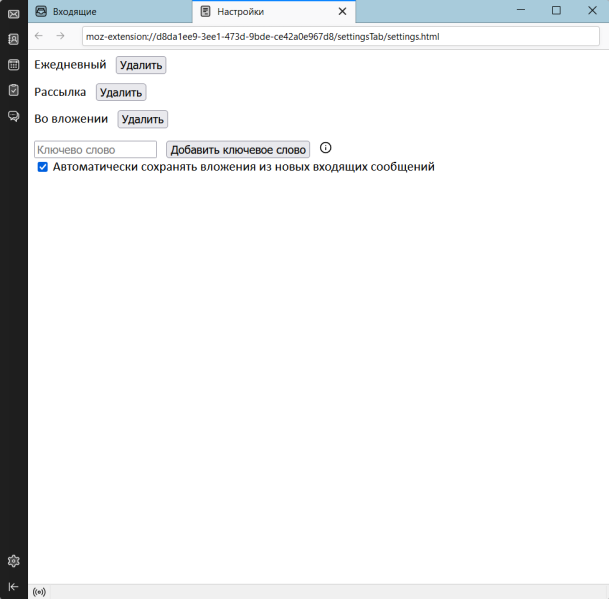Click the info icon beside add keyword button
This screenshot has width=609, height=599.
[325, 148]
